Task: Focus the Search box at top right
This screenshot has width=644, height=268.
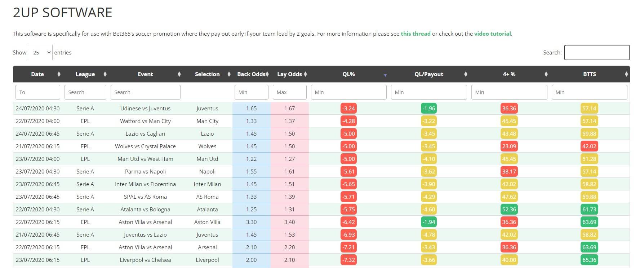Action: point(597,53)
